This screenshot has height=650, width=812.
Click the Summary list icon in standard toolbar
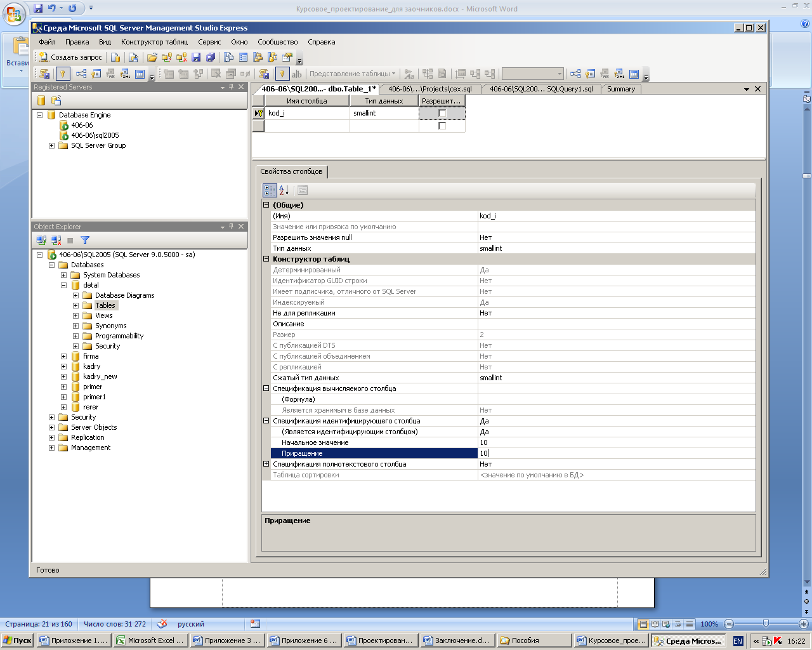(243, 57)
